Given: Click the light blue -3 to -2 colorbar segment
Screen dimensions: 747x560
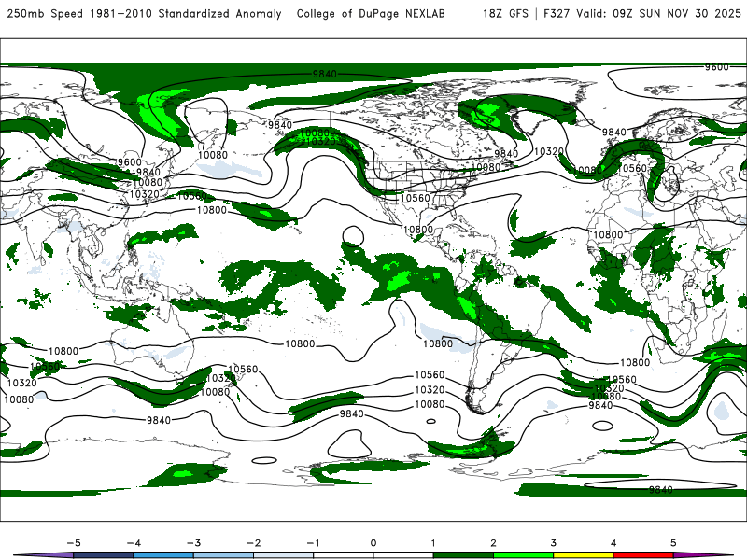Looking at the screenshot, I should click(223, 555).
